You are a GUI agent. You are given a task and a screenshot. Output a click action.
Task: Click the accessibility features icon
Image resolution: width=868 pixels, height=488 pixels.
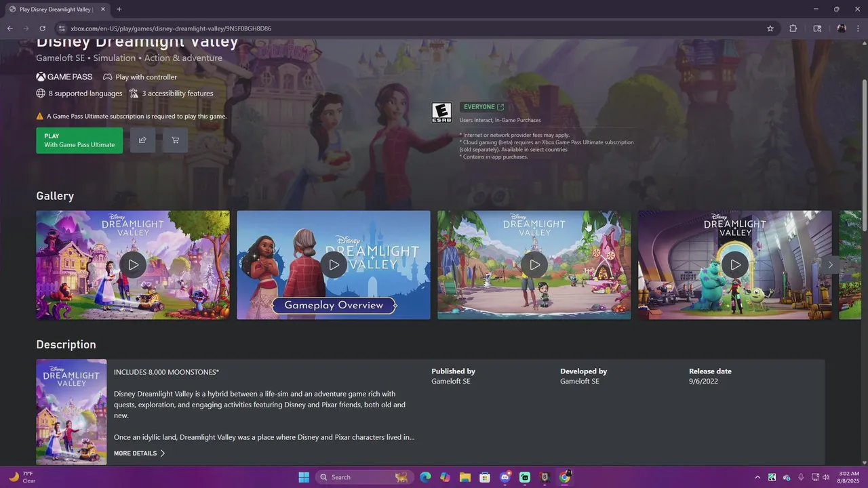click(134, 94)
